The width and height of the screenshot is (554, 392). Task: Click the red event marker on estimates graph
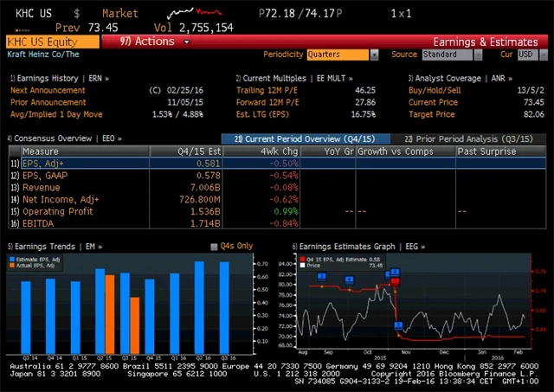(395, 280)
